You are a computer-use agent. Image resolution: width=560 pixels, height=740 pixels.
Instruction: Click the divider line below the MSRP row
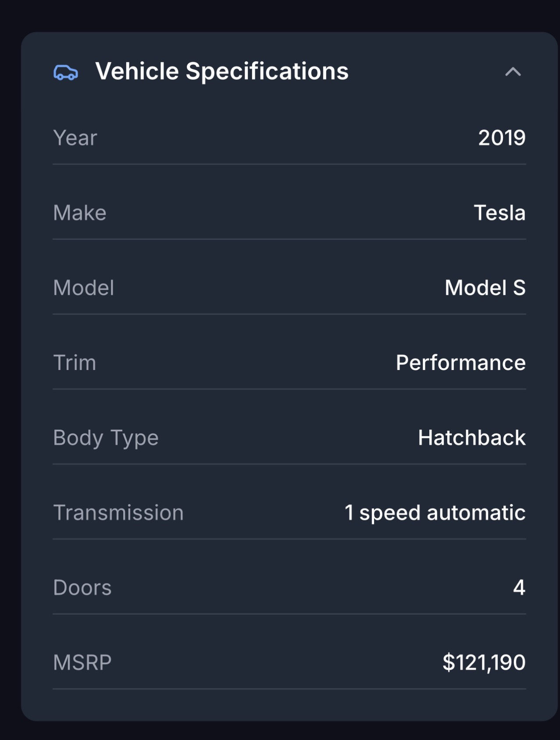(289, 689)
